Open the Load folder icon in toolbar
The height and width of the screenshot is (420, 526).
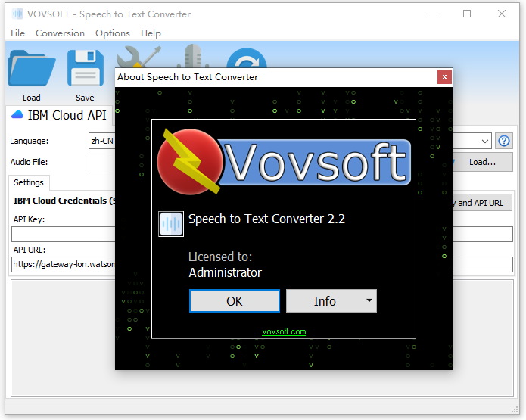click(32, 68)
